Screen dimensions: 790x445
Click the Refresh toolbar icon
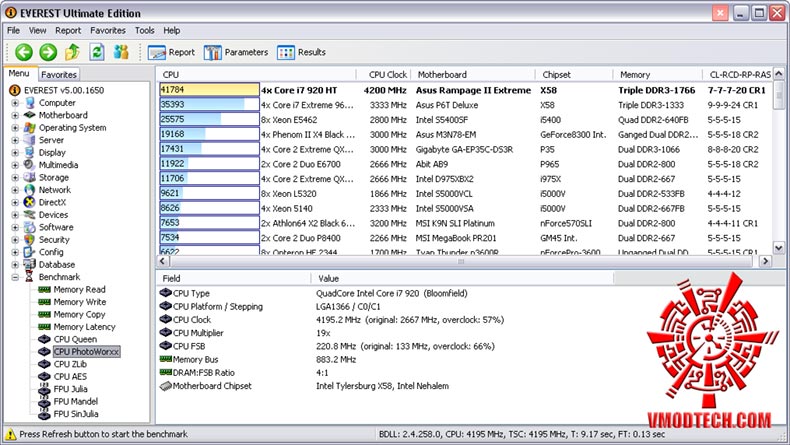point(97,51)
